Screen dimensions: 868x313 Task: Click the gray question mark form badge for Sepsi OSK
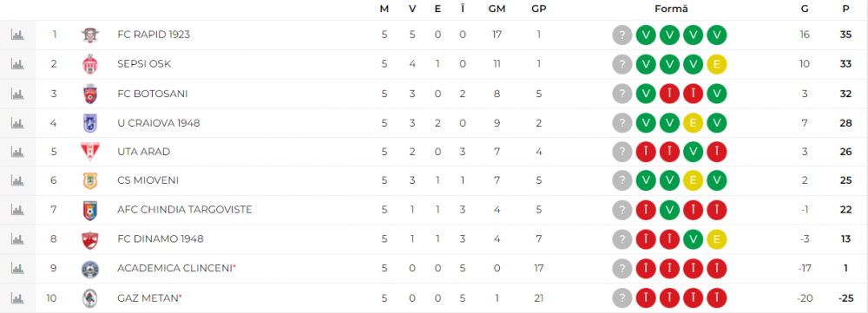pos(622,65)
